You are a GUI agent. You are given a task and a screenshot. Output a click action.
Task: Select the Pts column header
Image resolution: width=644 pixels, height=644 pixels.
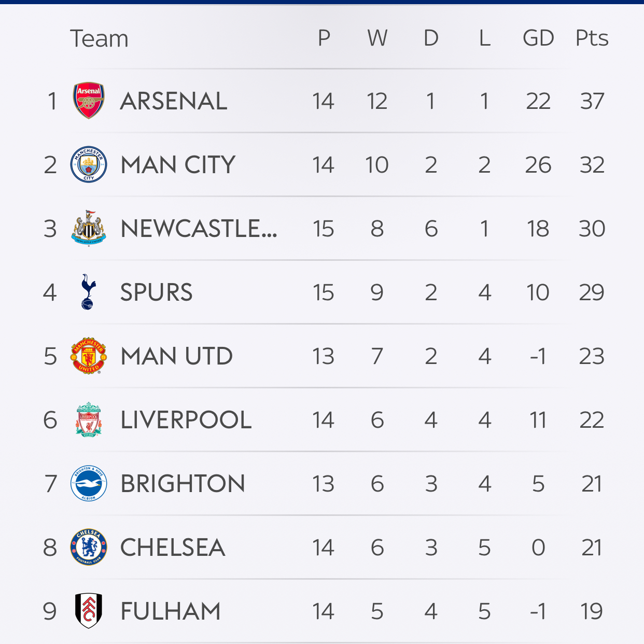(x=592, y=38)
